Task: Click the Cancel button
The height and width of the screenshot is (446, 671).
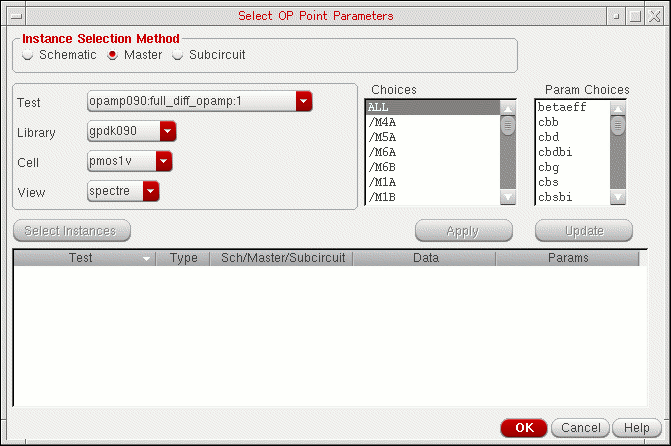Action: [x=580, y=428]
